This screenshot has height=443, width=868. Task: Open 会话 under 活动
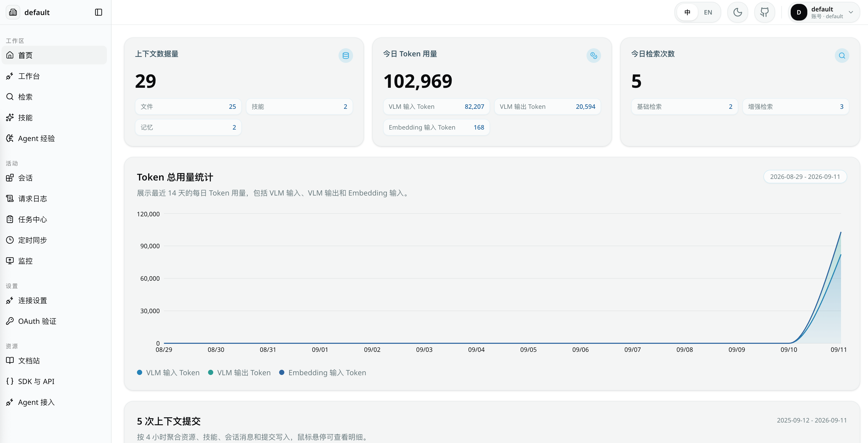(54, 178)
